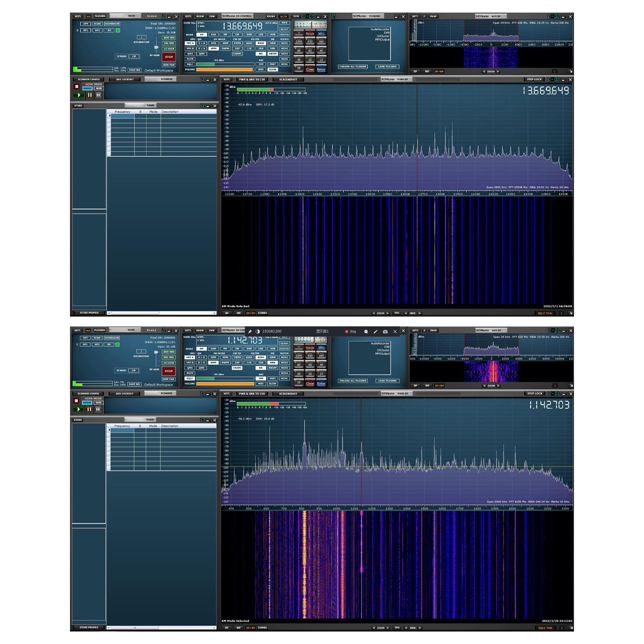Toggle MUTE in upper RX Control
Image resolution: width=644 pixels, height=644 pixels.
tap(190, 59)
